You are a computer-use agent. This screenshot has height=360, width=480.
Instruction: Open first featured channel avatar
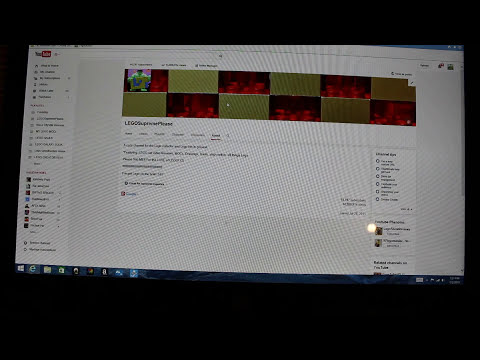[378, 231]
